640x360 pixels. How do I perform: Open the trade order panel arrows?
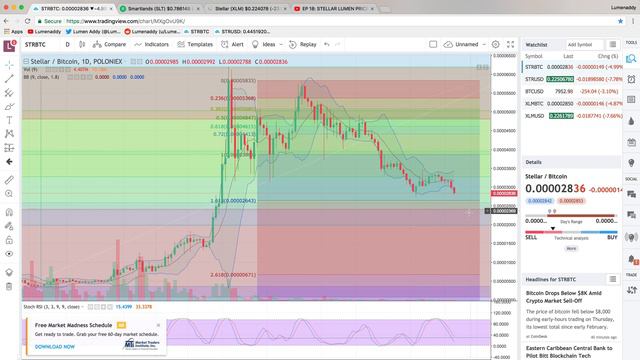[631, 290]
